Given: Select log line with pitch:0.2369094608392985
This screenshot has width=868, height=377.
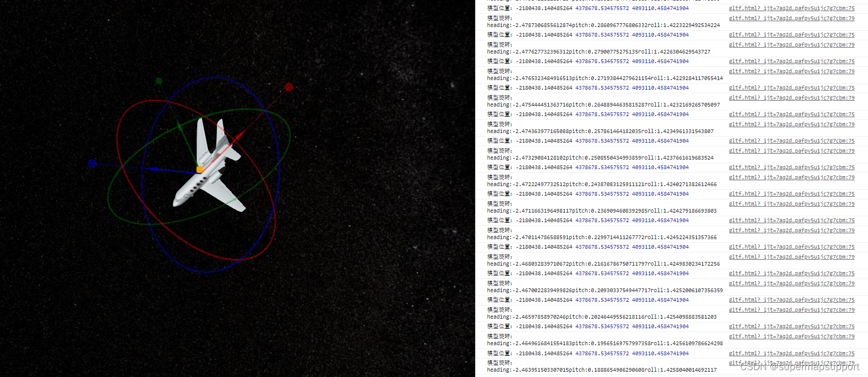Looking at the screenshot, I should click(602, 211).
